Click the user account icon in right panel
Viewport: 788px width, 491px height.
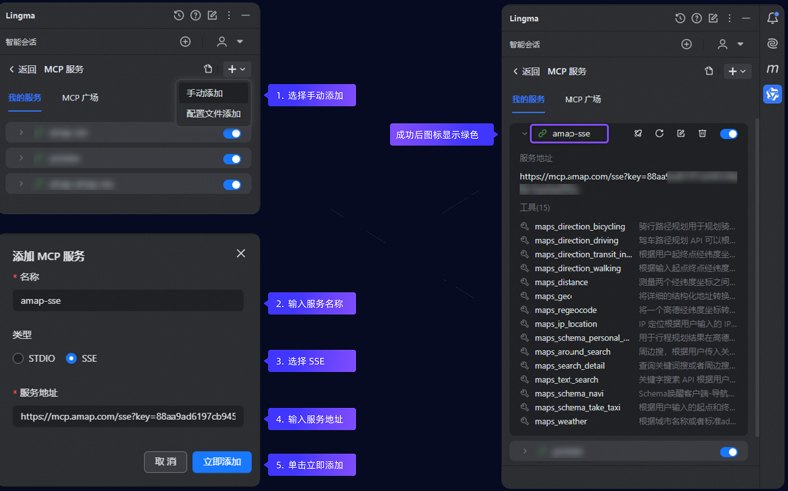point(722,44)
